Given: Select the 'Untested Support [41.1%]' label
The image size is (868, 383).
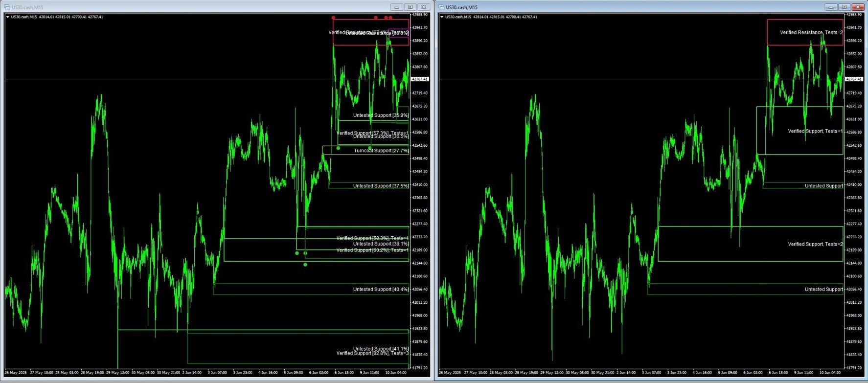Looking at the screenshot, I should coord(381,349).
